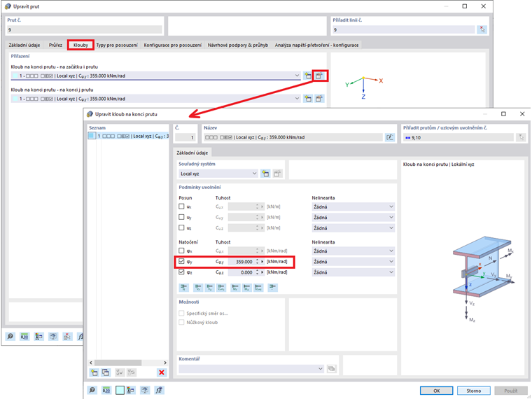Copy the selected hinge in Seznam list

coord(106,372)
